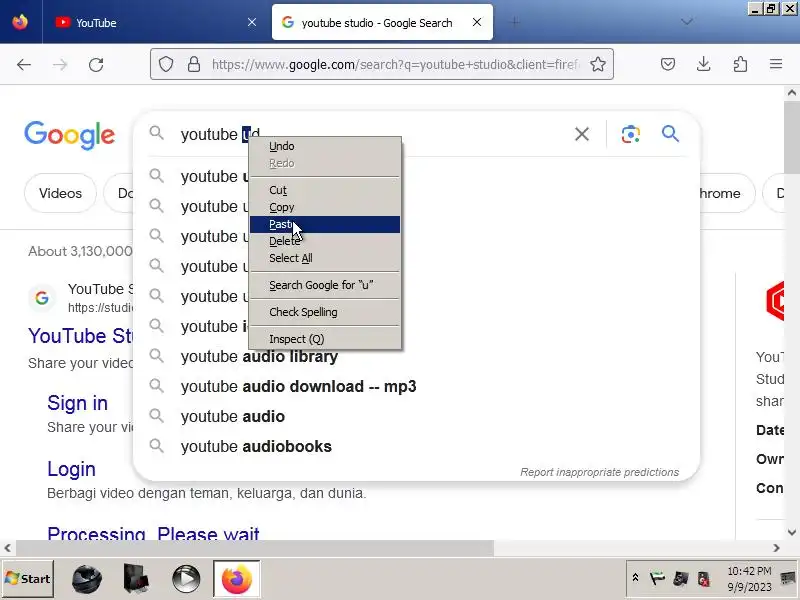Clear the Google search box with the X
Image resolution: width=800 pixels, height=600 pixels.
[x=582, y=134]
